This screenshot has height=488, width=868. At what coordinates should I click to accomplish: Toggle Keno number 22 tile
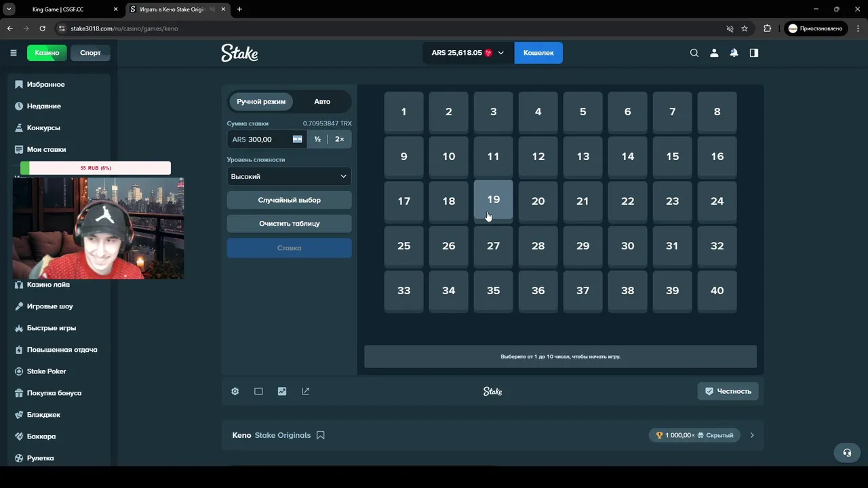(x=627, y=201)
